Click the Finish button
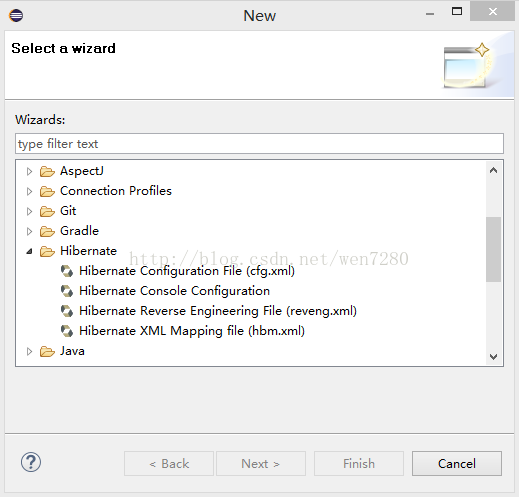 359,464
